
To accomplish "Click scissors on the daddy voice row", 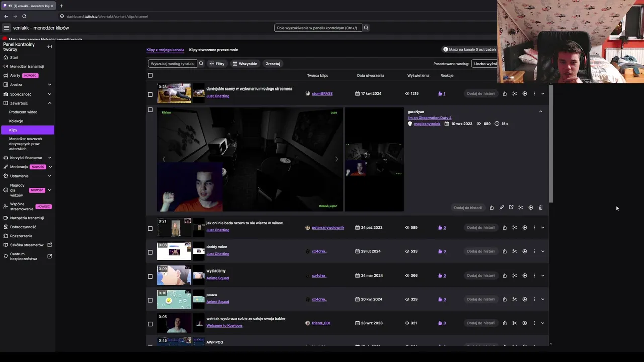I will pos(514,251).
